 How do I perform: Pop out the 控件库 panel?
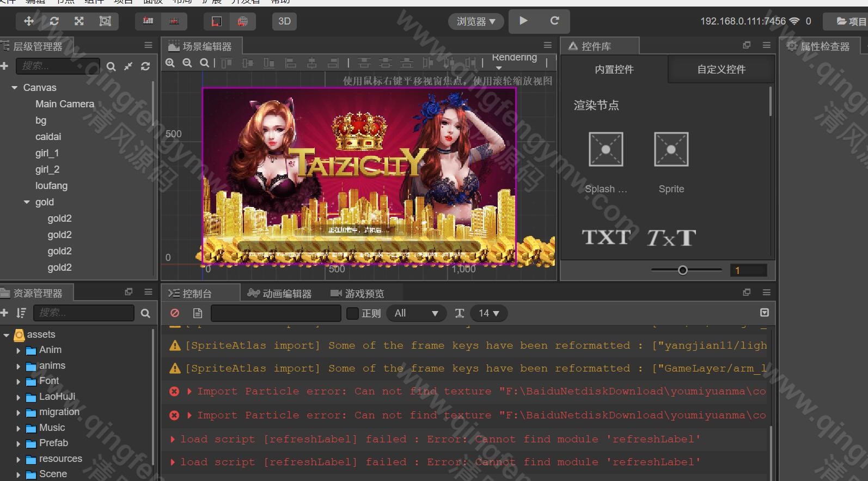click(747, 45)
